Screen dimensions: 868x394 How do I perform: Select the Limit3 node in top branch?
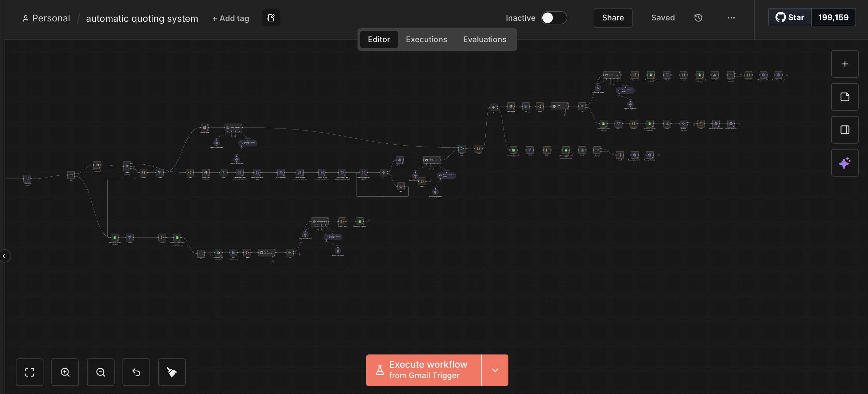coord(714,75)
